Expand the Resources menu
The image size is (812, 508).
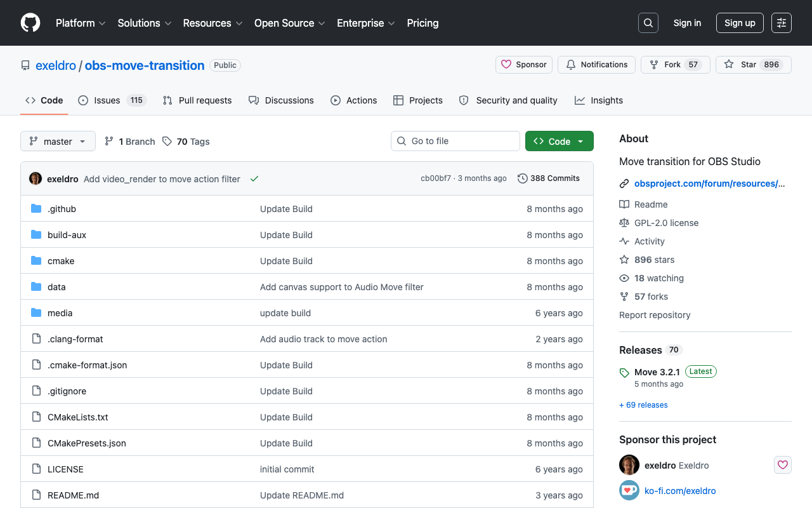pyautogui.click(x=213, y=23)
